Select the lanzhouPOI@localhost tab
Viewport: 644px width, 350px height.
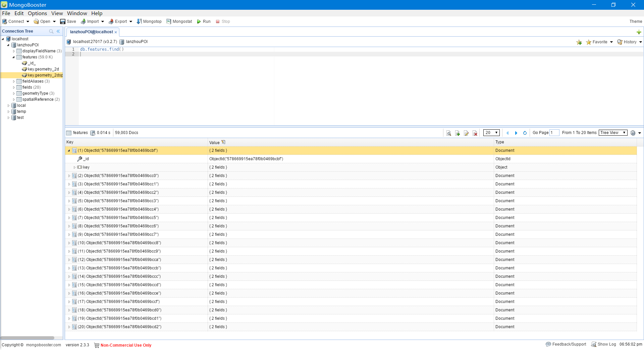coord(92,32)
